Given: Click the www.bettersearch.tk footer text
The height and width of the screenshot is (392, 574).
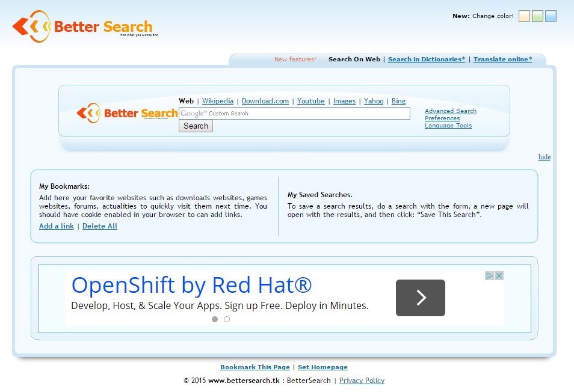Looking at the screenshot, I should pyautogui.click(x=244, y=381).
